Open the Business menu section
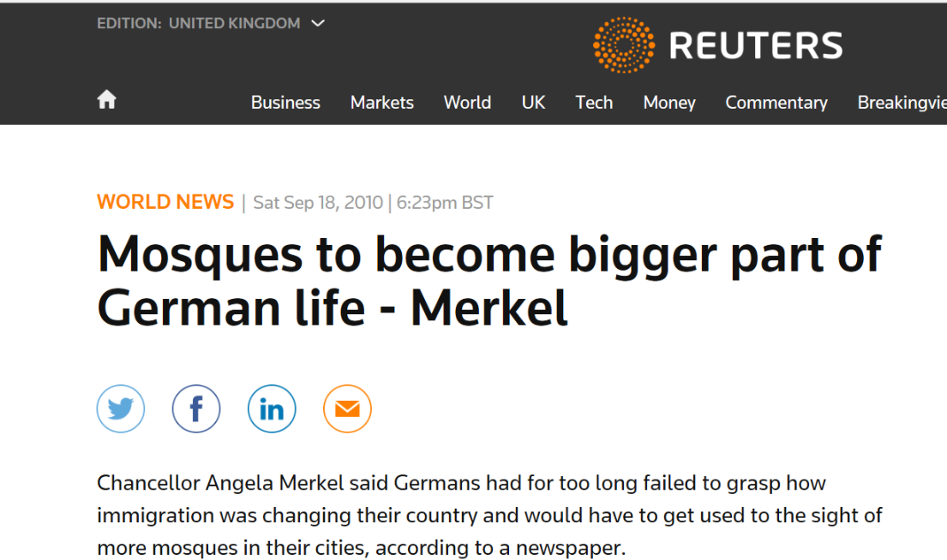947x560 pixels. tap(285, 103)
